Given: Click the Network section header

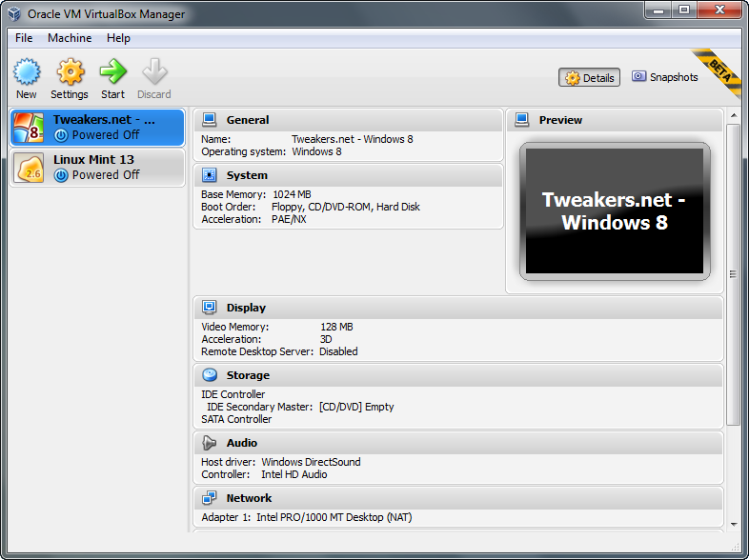Looking at the screenshot, I should (458, 498).
